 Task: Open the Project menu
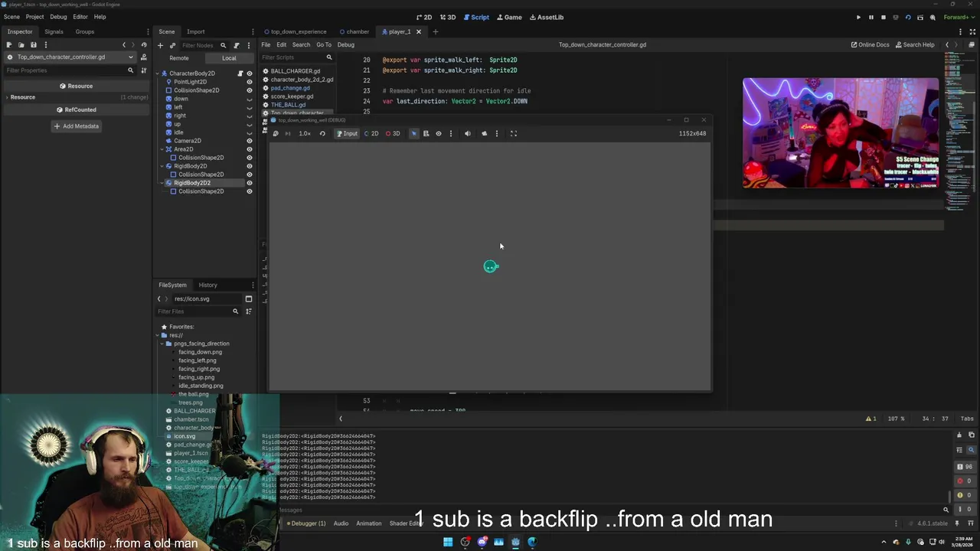click(34, 17)
